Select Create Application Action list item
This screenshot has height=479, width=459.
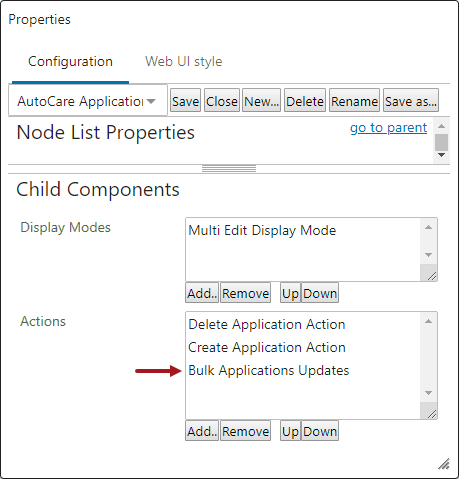(x=267, y=347)
